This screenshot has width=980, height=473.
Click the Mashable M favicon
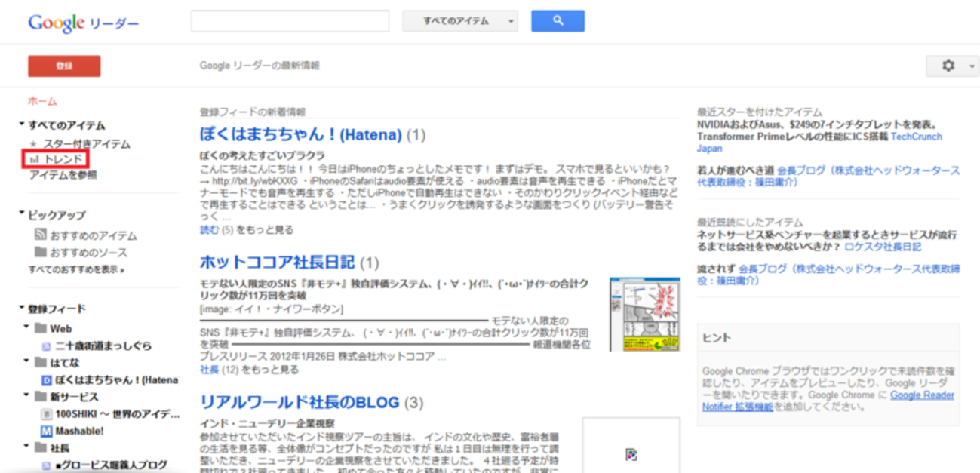point(46,432)
